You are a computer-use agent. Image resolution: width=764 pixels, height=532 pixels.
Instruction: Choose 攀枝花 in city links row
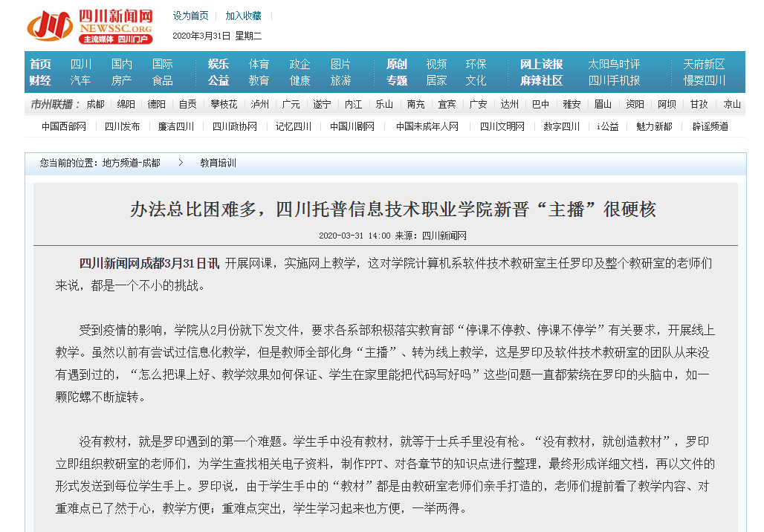coord(224,104)
